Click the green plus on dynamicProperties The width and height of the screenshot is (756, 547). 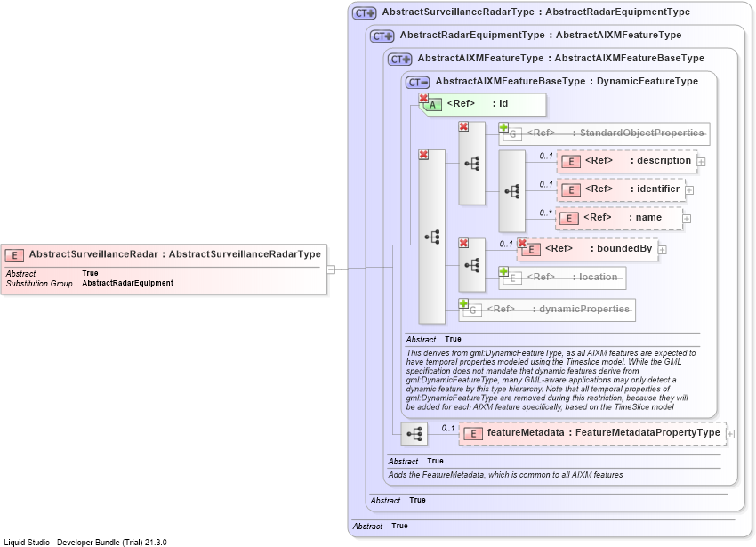pos(463,303)
